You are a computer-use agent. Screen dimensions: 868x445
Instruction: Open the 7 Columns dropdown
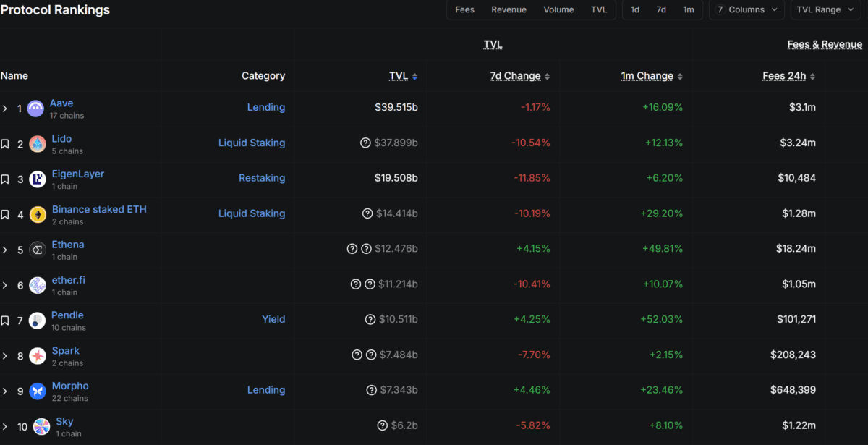747,9
